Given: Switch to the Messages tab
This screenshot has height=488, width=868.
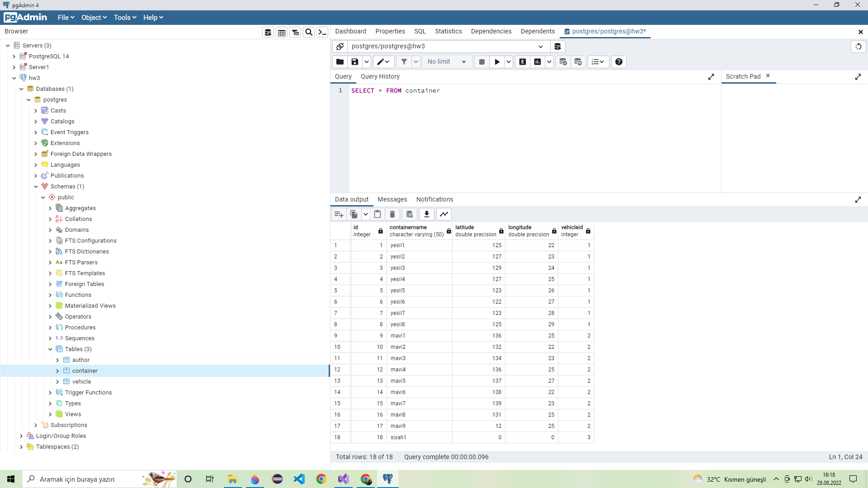Looking at the screenshot, I should pyautogui.click(x=392, y=199).
